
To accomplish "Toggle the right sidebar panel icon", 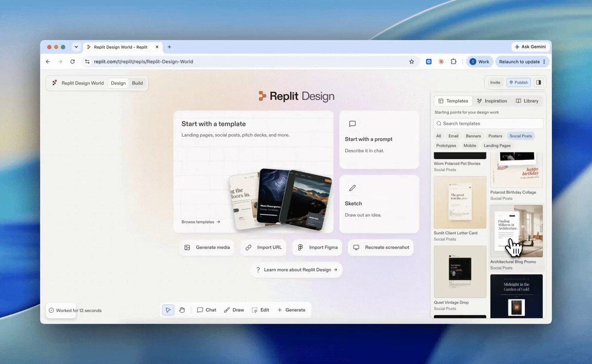I will pyautogui.click(x=539, y=82).
